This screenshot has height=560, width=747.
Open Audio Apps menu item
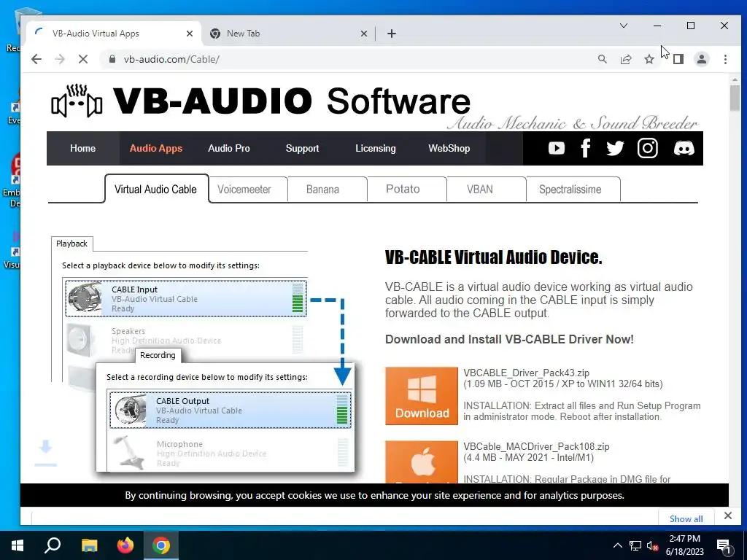coord(156,148)
